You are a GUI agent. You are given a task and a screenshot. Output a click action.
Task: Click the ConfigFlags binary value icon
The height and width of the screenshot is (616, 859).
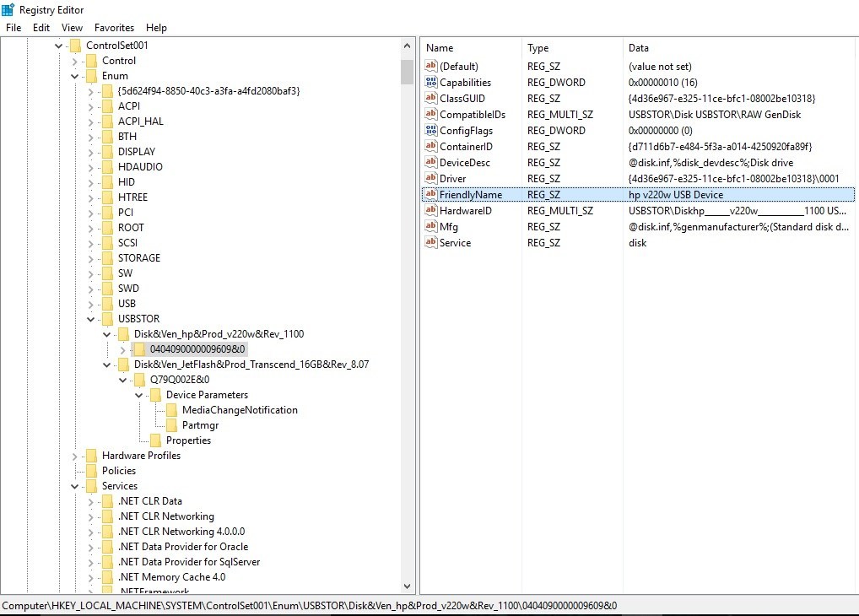[430, 131]
